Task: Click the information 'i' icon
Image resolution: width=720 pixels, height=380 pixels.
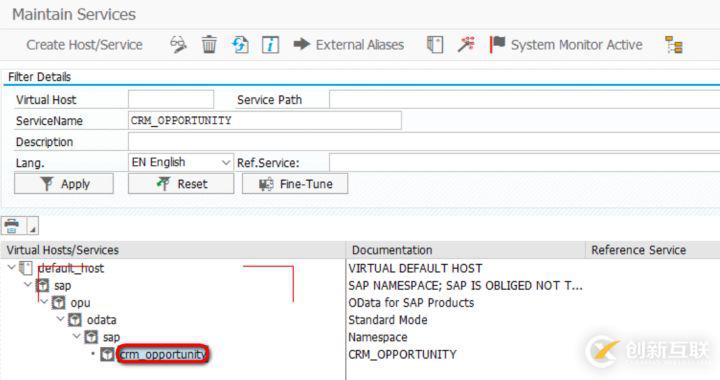Action: click(x=270, y=45)
